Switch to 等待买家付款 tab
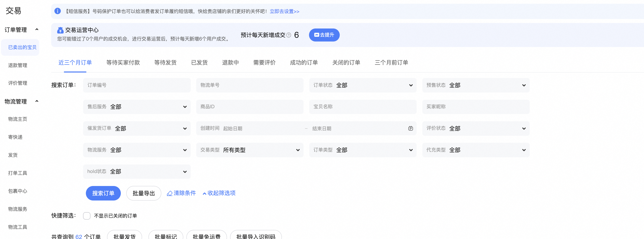The height and width of the screenshot is (239, 644). (123, 62)
